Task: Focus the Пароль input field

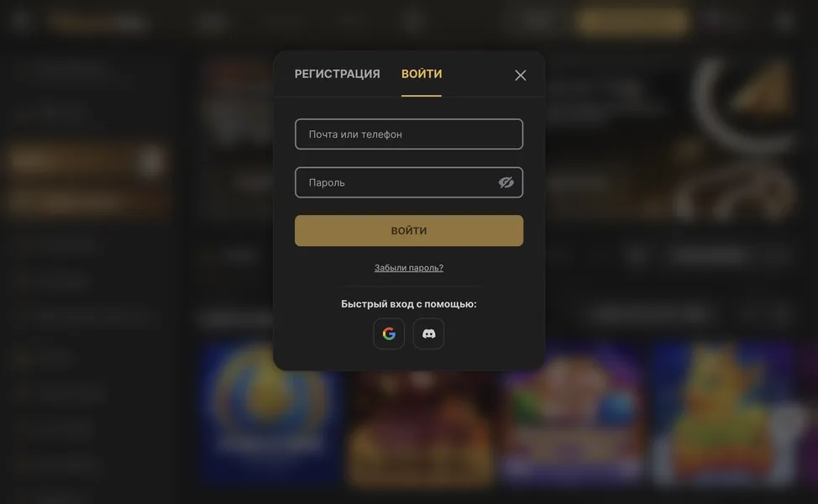Action: (409, 182)
